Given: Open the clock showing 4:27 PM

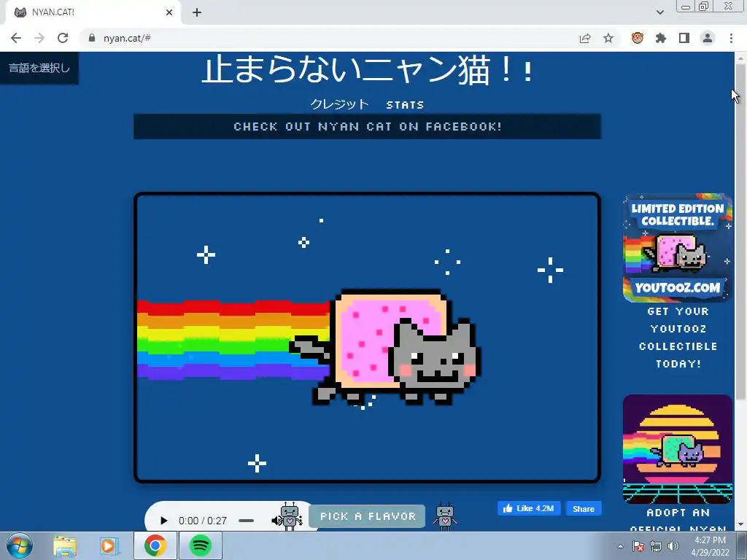Looking at the screenshot, I should click(x=710, y=546).
